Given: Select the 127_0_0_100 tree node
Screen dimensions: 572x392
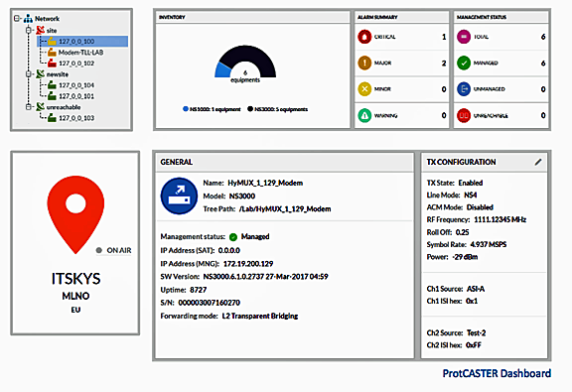Looking at the screenshot, I should click(x=82, y=42).
